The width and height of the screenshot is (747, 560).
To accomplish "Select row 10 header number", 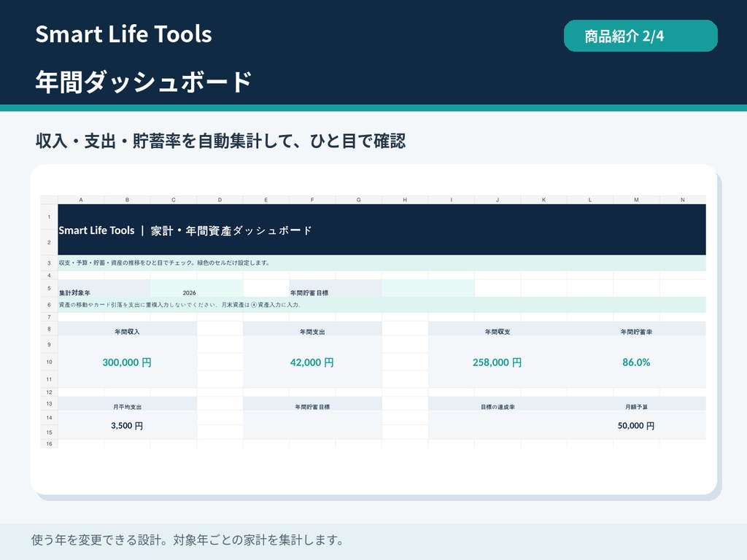I will [x=49, y=362].
